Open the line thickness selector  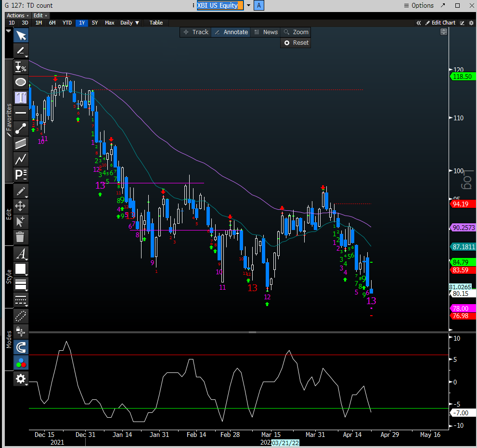tap(21, 284)
